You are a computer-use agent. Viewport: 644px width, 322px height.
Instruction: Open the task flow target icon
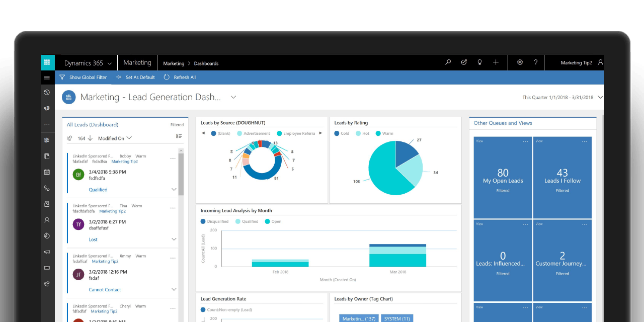(x=464, y=62)
